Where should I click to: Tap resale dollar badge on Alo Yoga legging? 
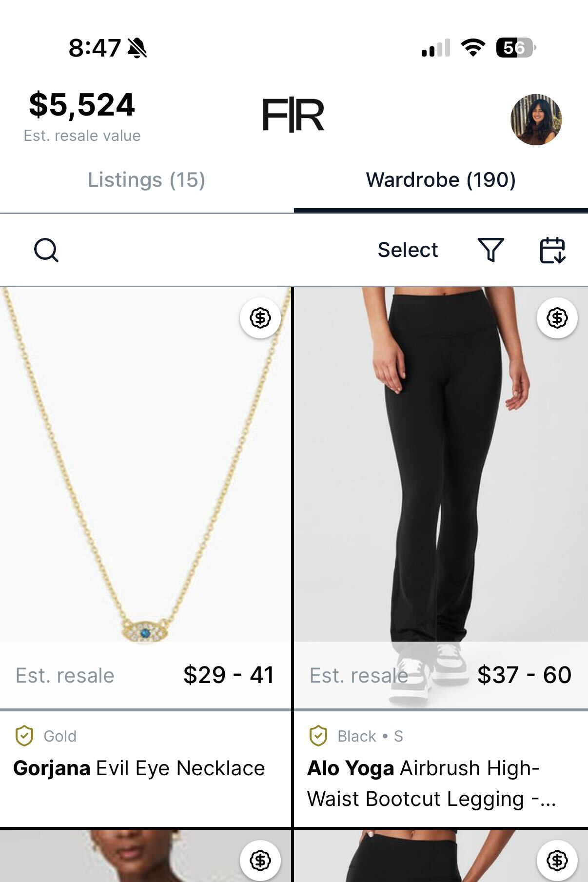pyautogui.click(x=557, y=318)
